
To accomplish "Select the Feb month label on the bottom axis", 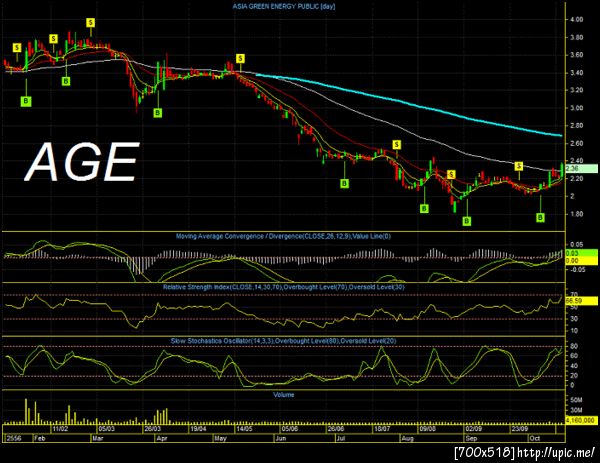I will click(x=39, y=438).
